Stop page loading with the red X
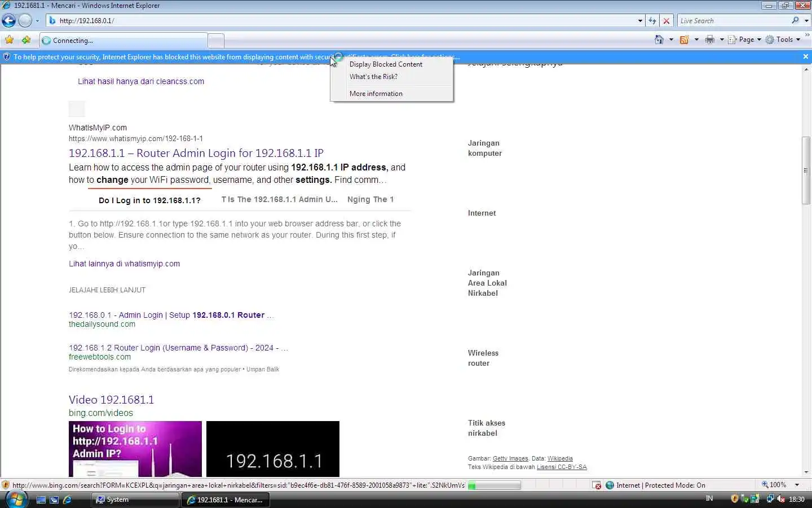 pos(667,21)
